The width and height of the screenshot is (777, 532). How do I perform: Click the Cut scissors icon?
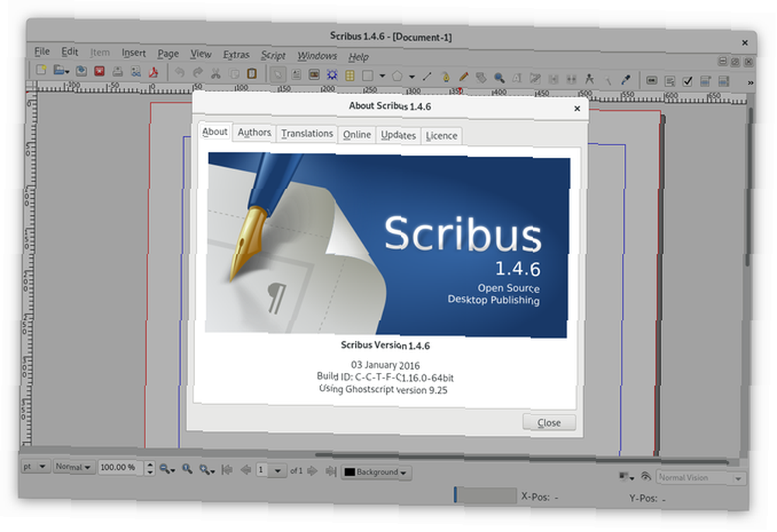coord(215,73)
